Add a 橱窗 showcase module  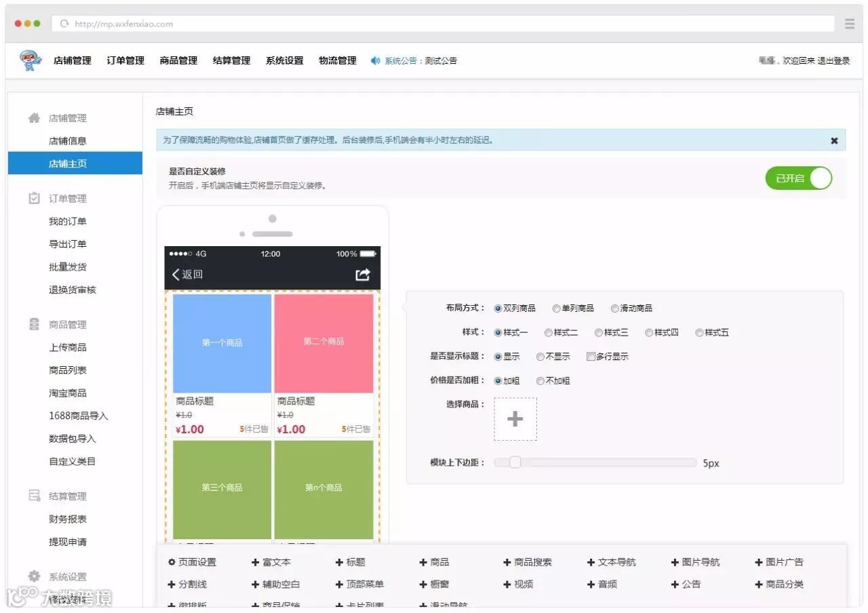[435, 584]
